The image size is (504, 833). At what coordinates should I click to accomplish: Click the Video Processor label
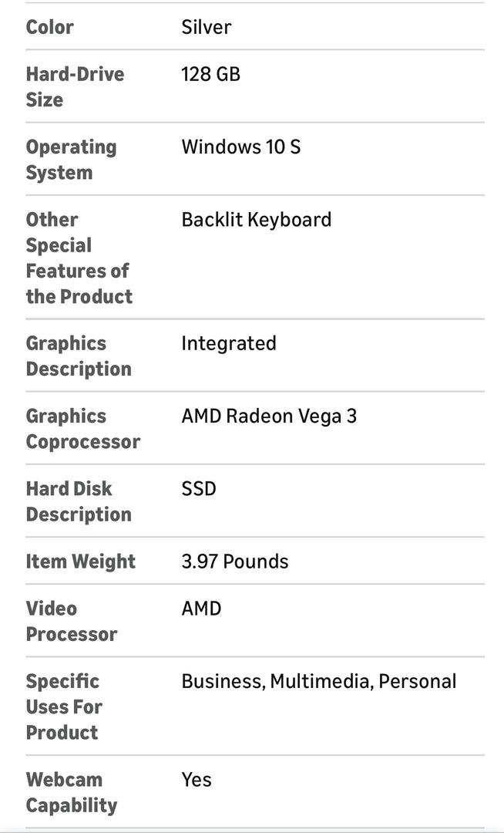(72, 621)
